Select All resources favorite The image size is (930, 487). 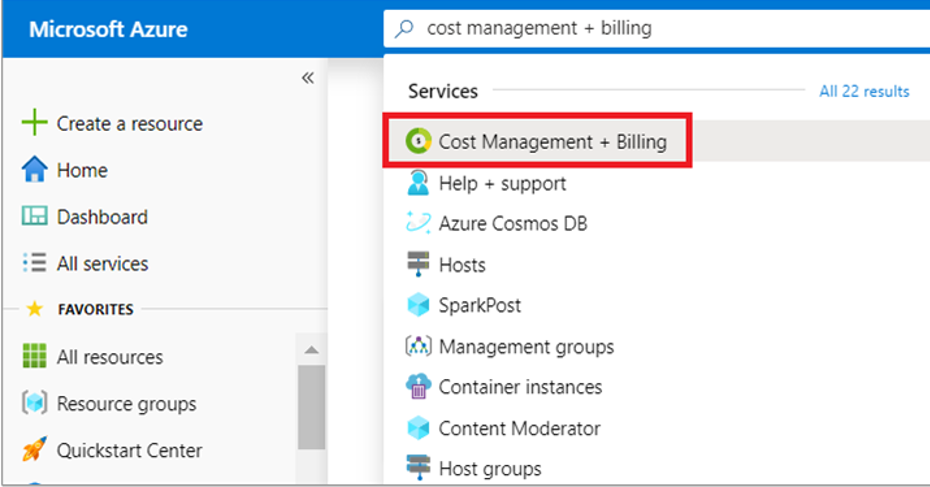(x=109, y=357)
